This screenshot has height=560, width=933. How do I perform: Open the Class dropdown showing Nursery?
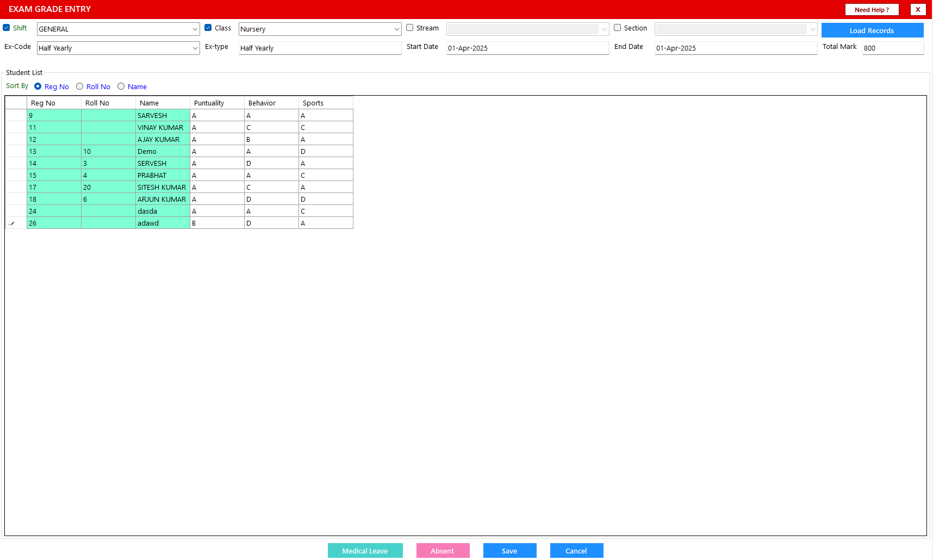(320, 29)
